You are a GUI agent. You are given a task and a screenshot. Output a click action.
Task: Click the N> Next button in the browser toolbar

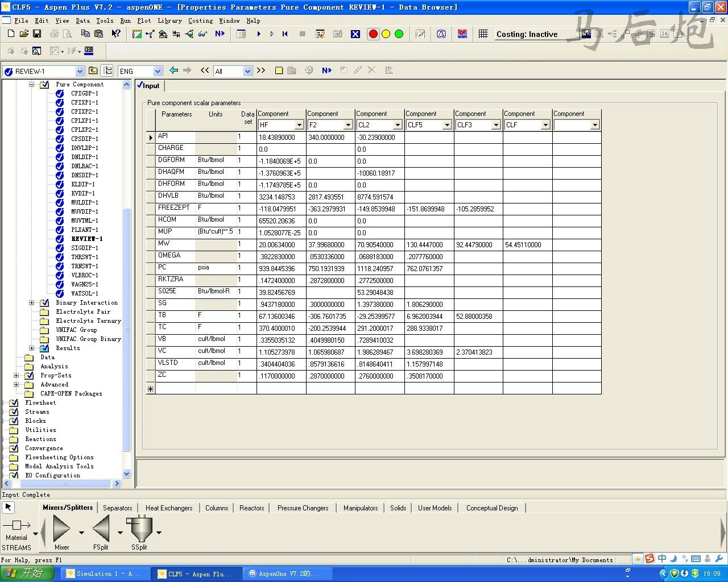pos(326,70)
